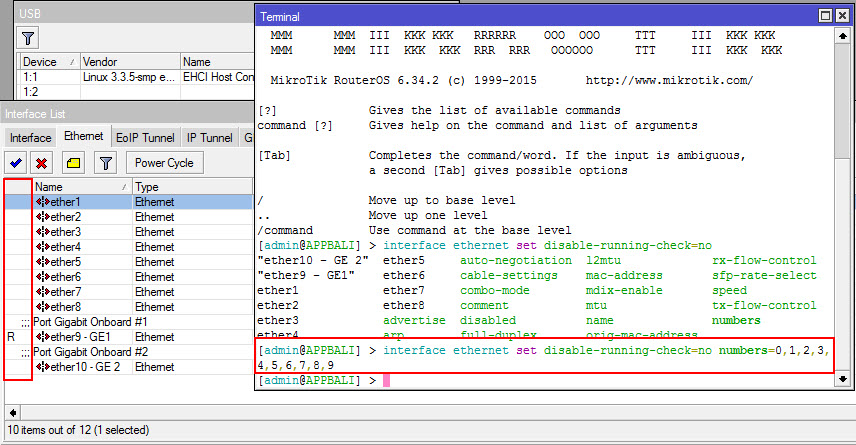Click the Interface List window title
Screen dimensions: 856x445
(x=35, y=114)
